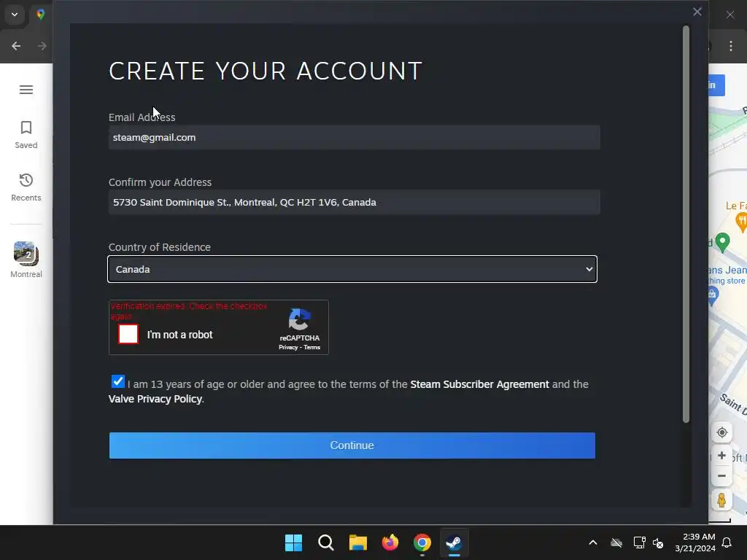Switch to Chrome in the taskbar
Image resolution: width=747 pixels, height=560 pixels.
[x=422, y=542]
